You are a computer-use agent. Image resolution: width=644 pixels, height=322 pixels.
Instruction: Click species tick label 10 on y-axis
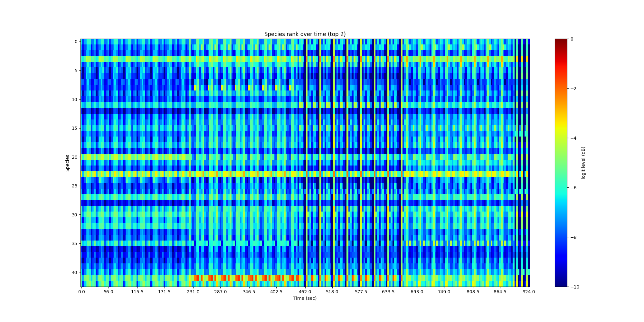tap(74, 99)
